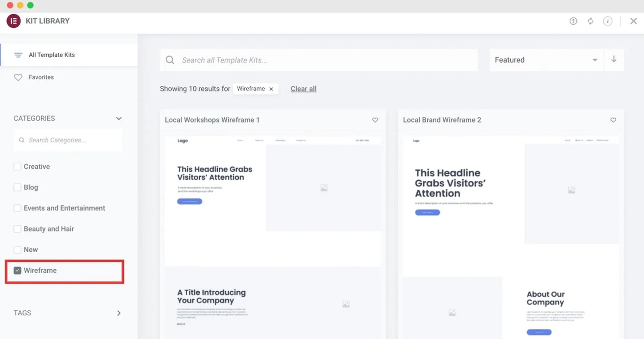The height and width of the screenshot is (339, 644).
Task: Expand the Tags section
Action: click(118, 313)
